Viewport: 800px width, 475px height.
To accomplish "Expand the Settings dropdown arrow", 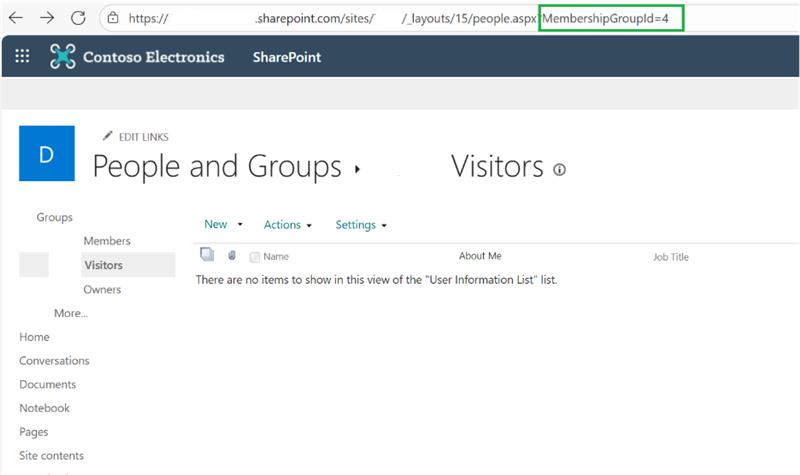I will point(384,226).
